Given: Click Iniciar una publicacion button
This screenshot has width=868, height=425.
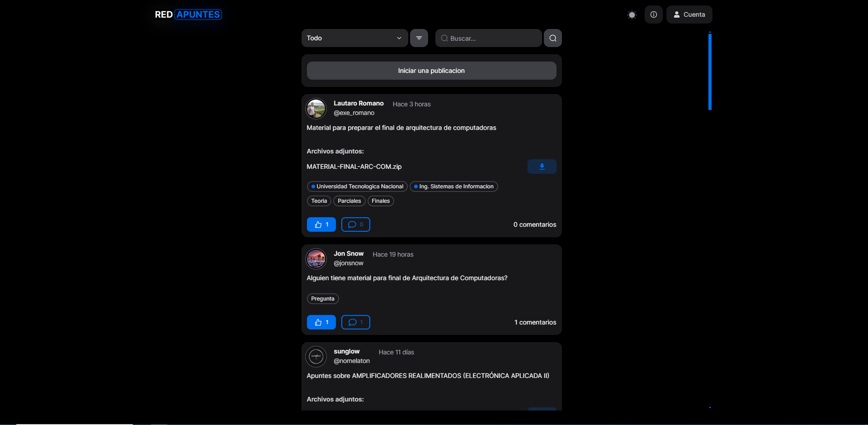Looking at the screenshot, I should [x=431, y=71].
